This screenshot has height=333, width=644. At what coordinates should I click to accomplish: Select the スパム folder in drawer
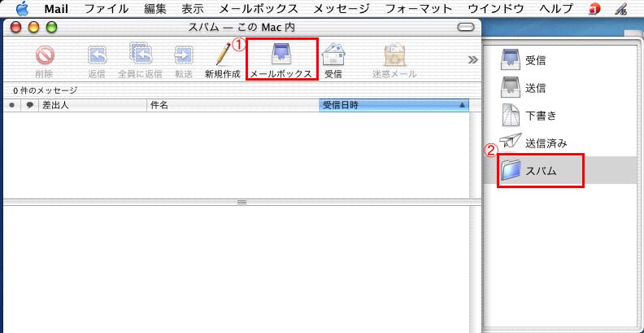pos(541,170)
